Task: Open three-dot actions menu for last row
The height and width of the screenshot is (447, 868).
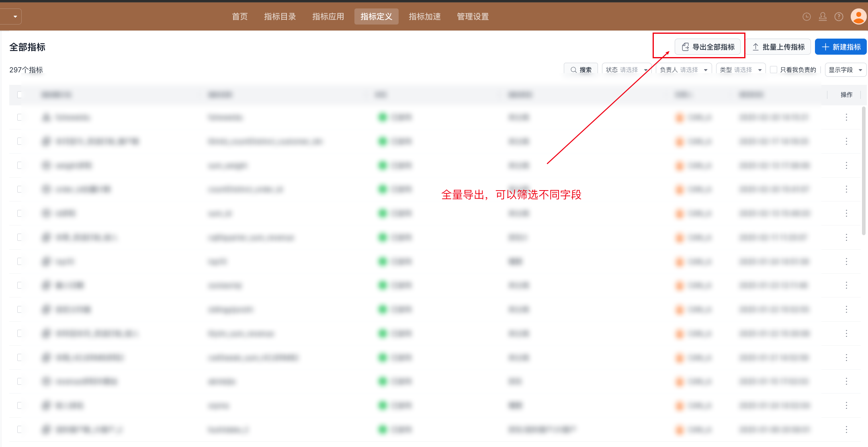Action: pos(846,429)
